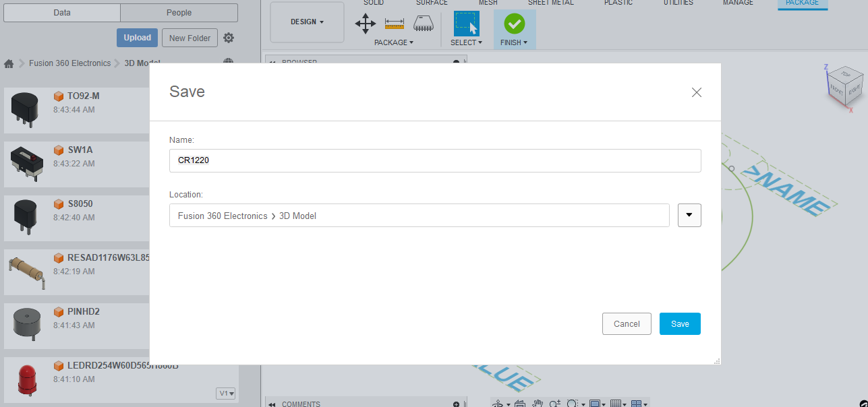Select the Measure ruler tool
This screenshot has width=868, height=407.
[394, 24]
